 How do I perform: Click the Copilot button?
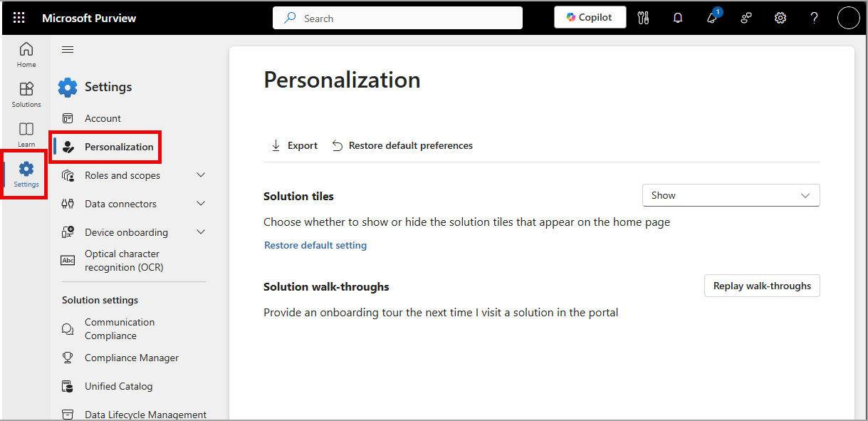590,18
